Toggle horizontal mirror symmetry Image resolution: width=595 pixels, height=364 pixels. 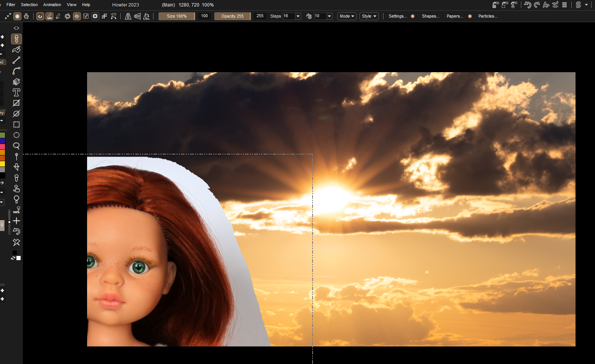click(x=128, y=16)
